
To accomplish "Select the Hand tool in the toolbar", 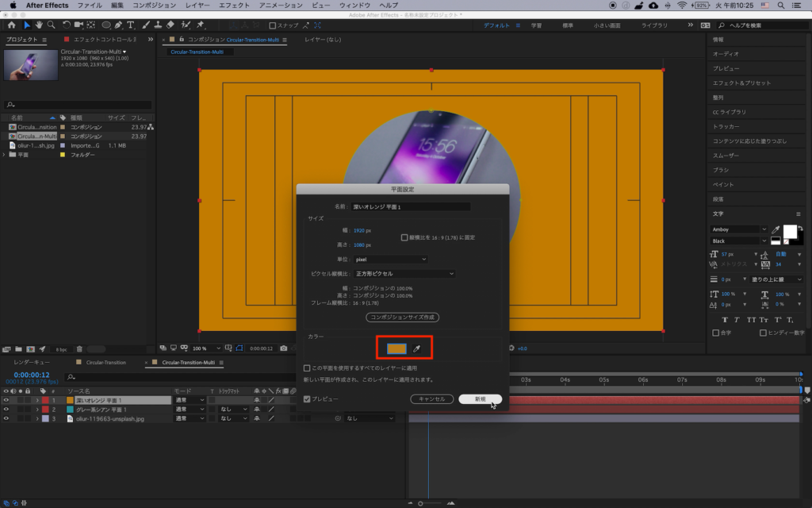I will pyautogui.click(x=39, y=25).
